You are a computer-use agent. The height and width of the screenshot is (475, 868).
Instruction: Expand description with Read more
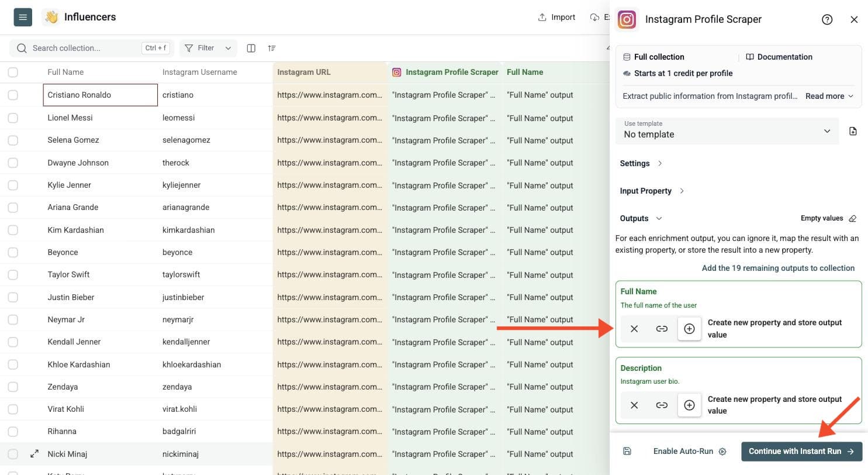point(829,96)
